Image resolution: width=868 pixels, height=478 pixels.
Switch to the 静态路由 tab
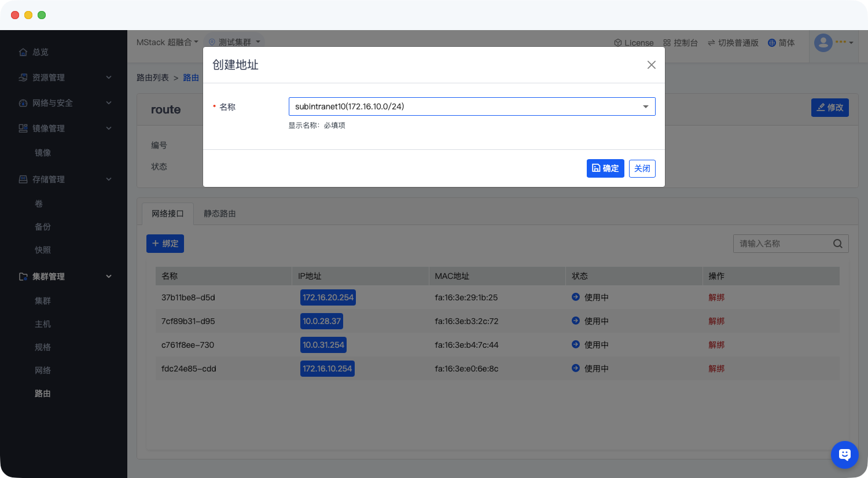click(219, 214)
